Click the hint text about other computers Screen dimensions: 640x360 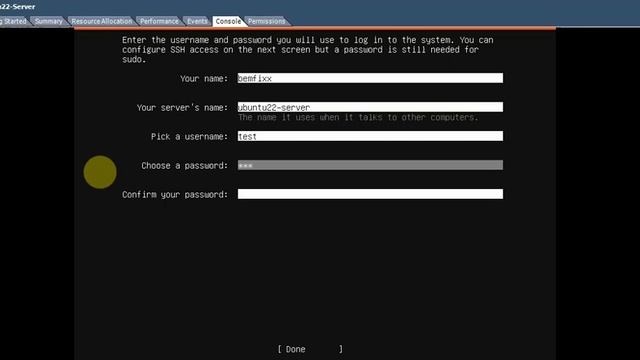[x=358, y=118]
